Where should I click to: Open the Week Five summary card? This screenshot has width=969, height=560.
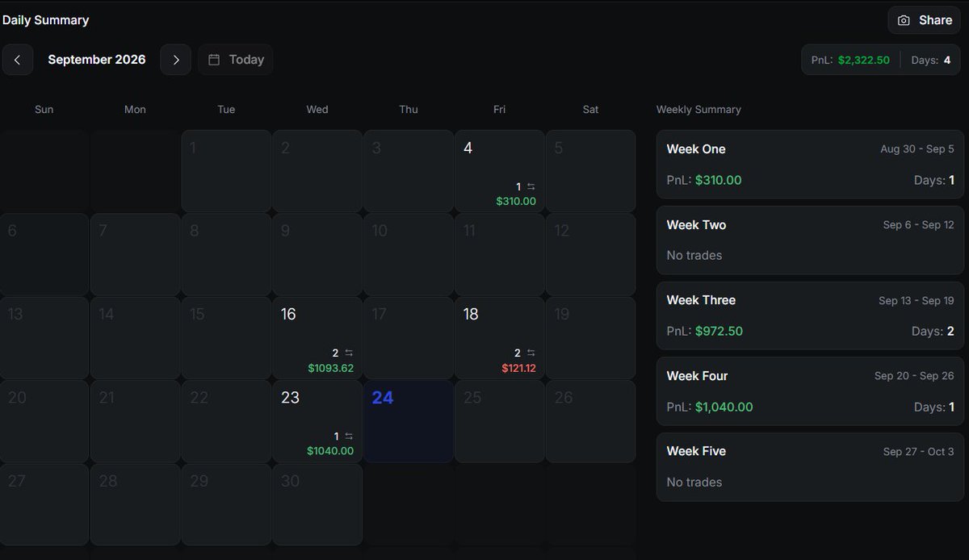pos(810,466)
